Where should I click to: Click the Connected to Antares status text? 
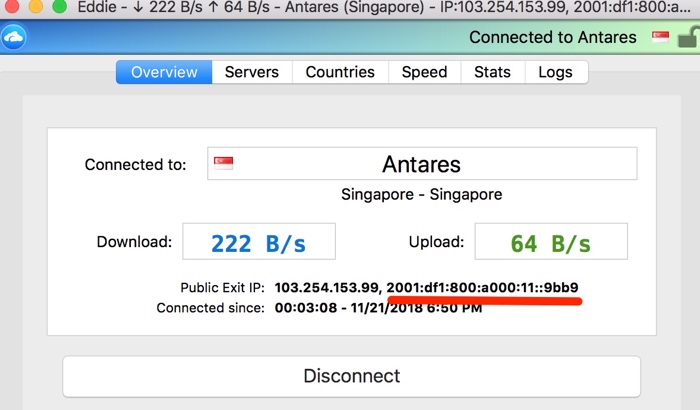coord(553,37)
